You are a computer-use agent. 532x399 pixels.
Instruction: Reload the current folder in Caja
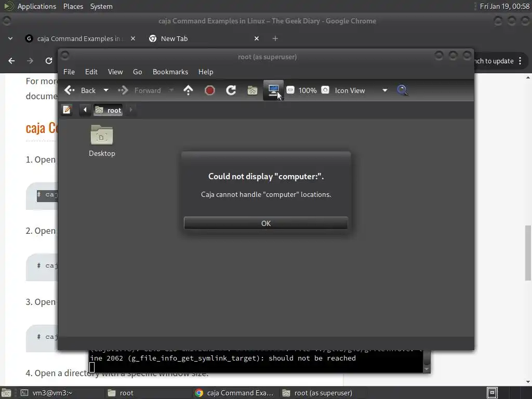coord(231,90)
